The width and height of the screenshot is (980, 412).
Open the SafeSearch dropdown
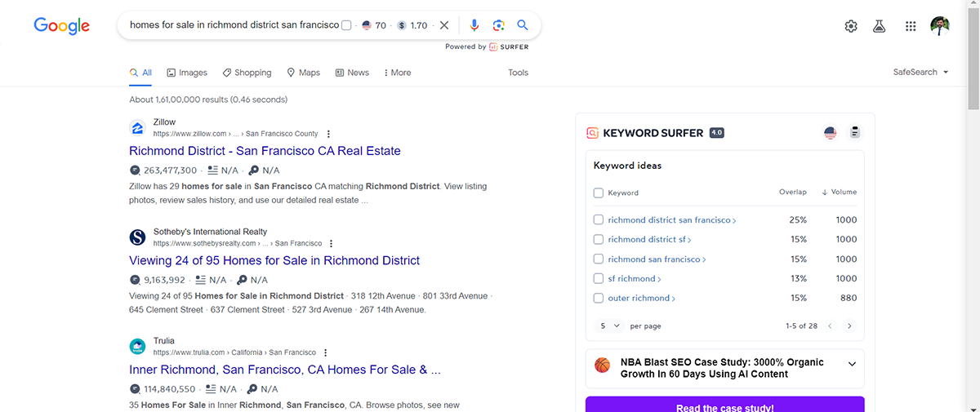click(x=920, y=73)
